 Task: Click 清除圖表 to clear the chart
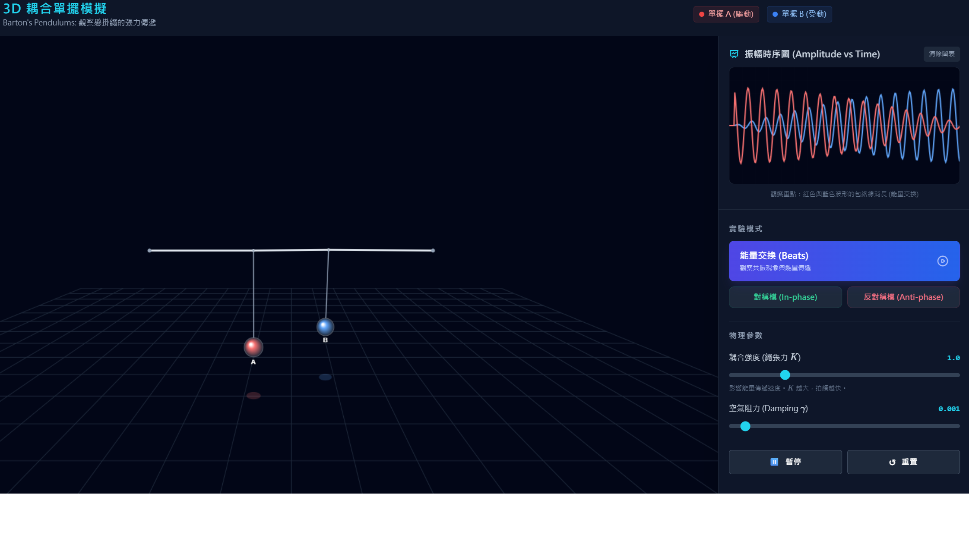[x=941, y=54]
